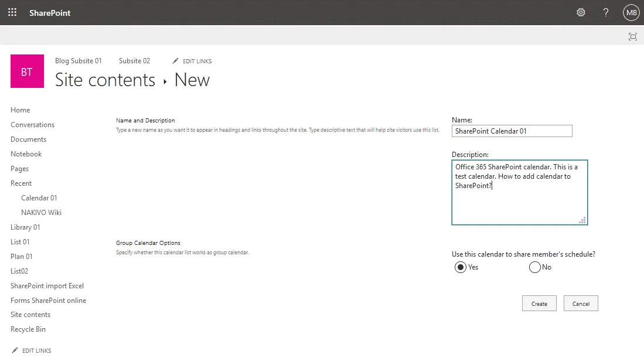Navigate to Subsite 02 in breadcrumb
Viewport: 644px width, 358px height.
pyautogui.click(x=134, y=60)
